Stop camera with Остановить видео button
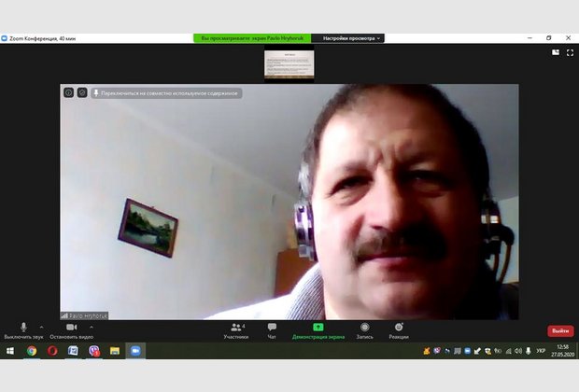The height and width of the screenshot is (392, 579). 71,331
